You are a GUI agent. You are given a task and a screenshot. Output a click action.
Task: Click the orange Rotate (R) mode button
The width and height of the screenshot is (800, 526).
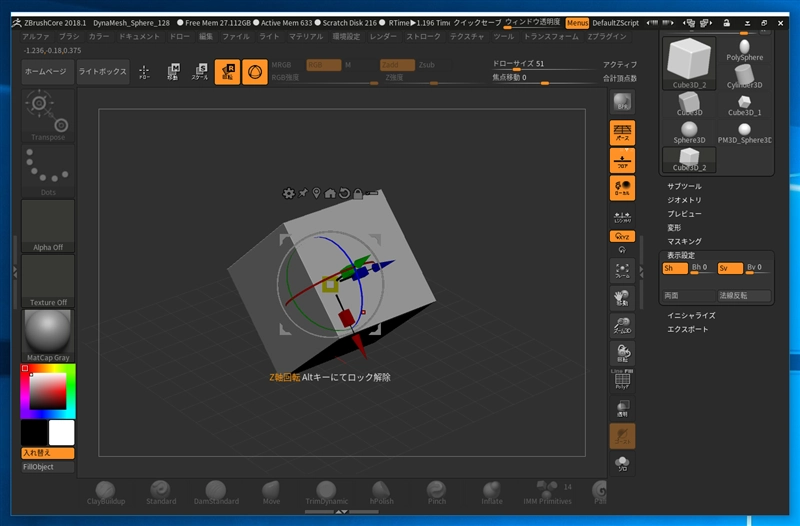pos(228,72)
